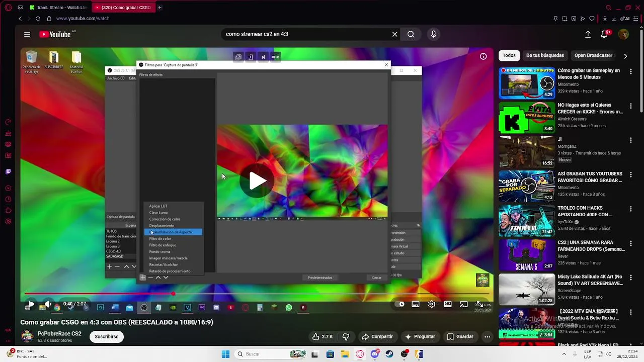Click Compartir to share the video
The height and width of the screenshot is (362, 644).
click(377, 336)
